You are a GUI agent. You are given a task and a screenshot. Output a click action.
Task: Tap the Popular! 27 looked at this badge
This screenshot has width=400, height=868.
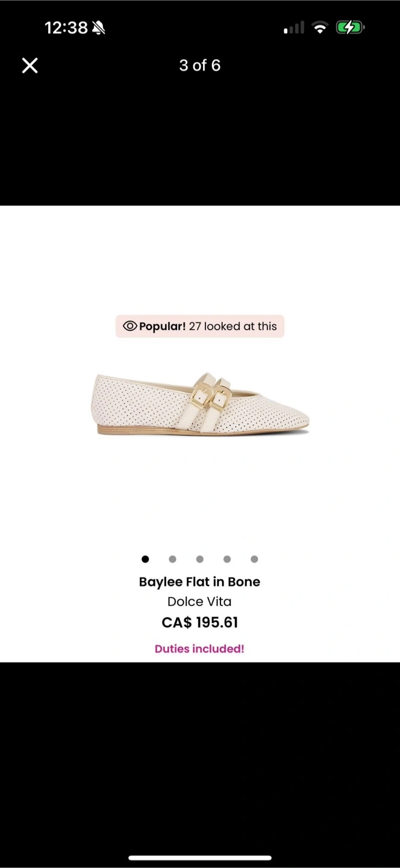(199, 326)
